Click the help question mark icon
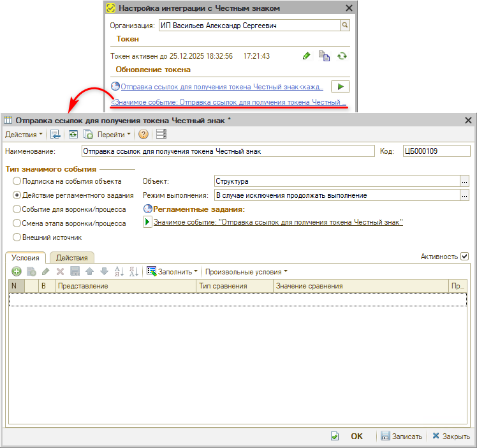Screen dimensions: 477x448 click(143, 134)
